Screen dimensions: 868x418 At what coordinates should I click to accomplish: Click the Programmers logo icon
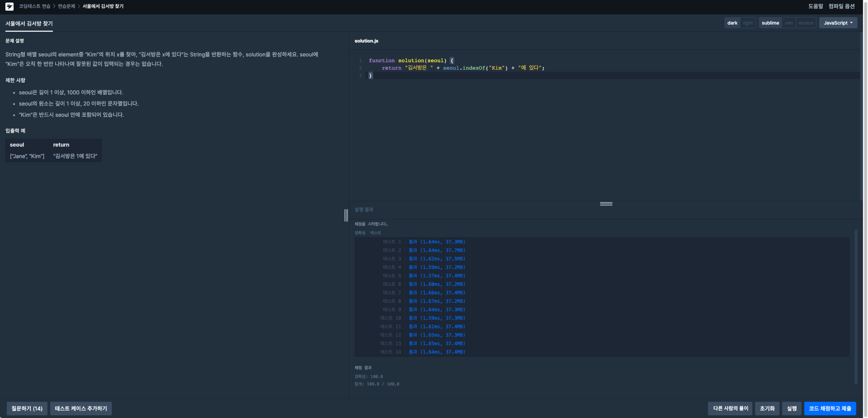(x=9, y=6)
